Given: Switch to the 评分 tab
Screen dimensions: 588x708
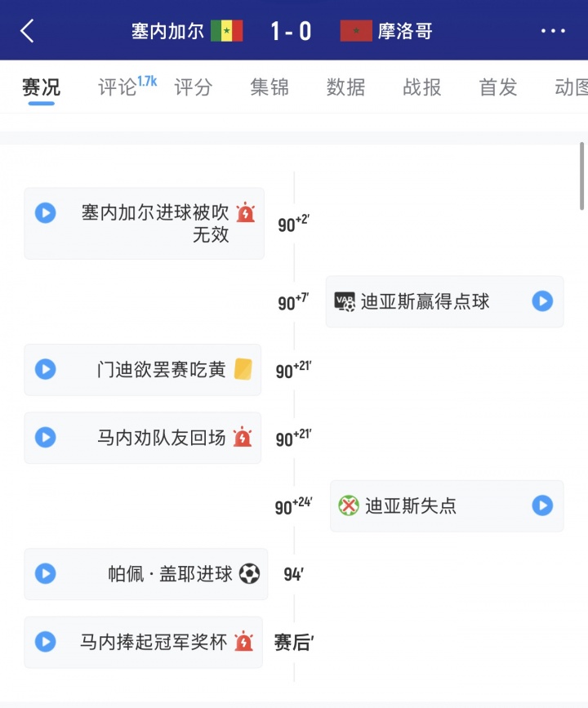Looking at the screenshot, I should point(194,87).
